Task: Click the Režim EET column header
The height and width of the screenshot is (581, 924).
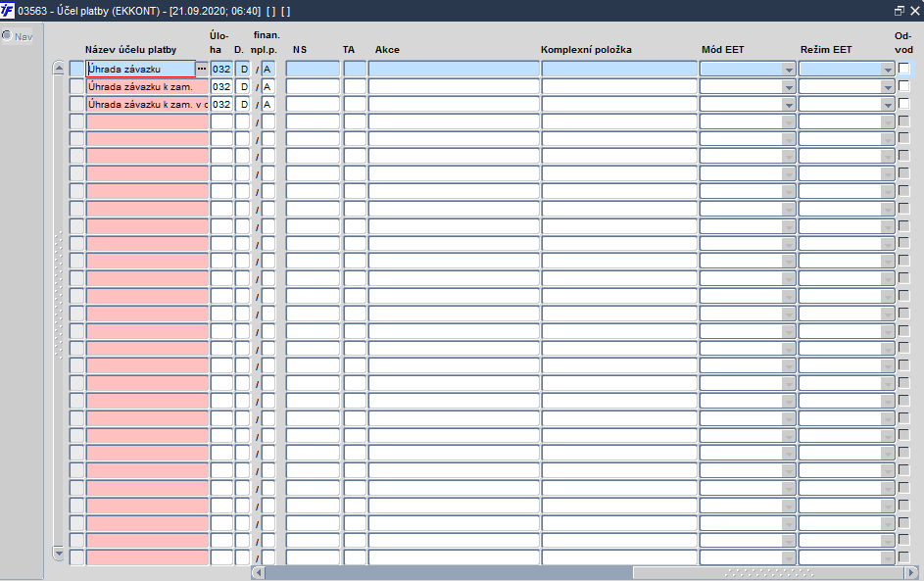Action: point(826,50)
